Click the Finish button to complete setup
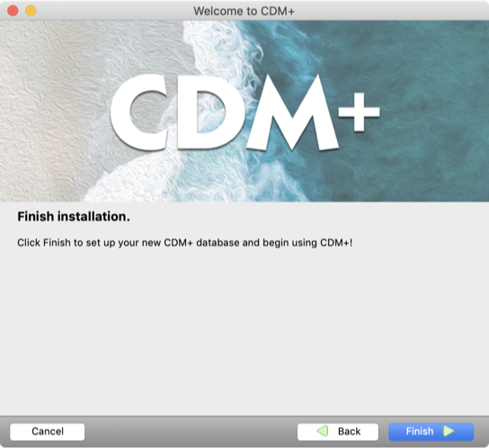The height and width of the screenshot is (448, 489). click(431, 432)
